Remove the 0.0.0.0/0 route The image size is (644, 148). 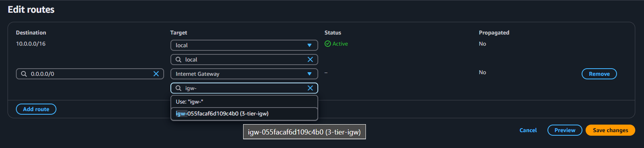[599, 74]
